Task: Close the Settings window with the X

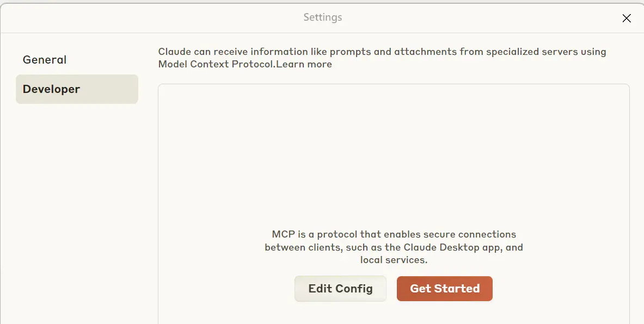Action: (x=627, y=18)
